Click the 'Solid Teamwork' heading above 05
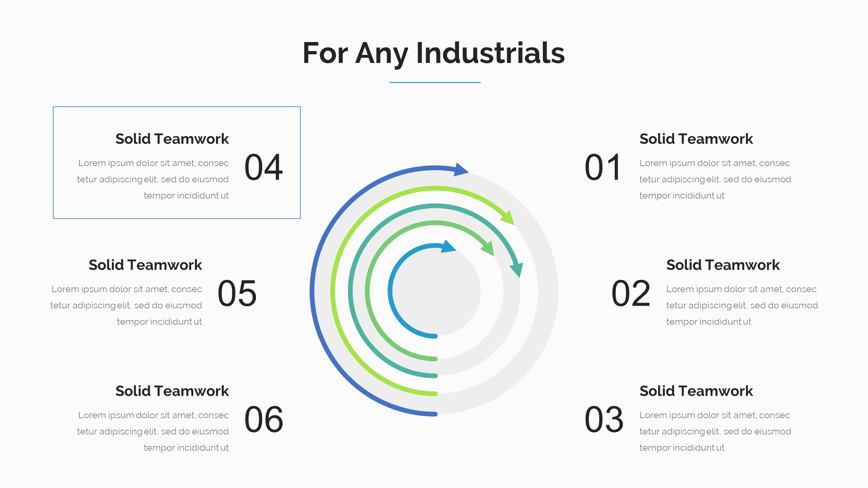 click(145, 265)
